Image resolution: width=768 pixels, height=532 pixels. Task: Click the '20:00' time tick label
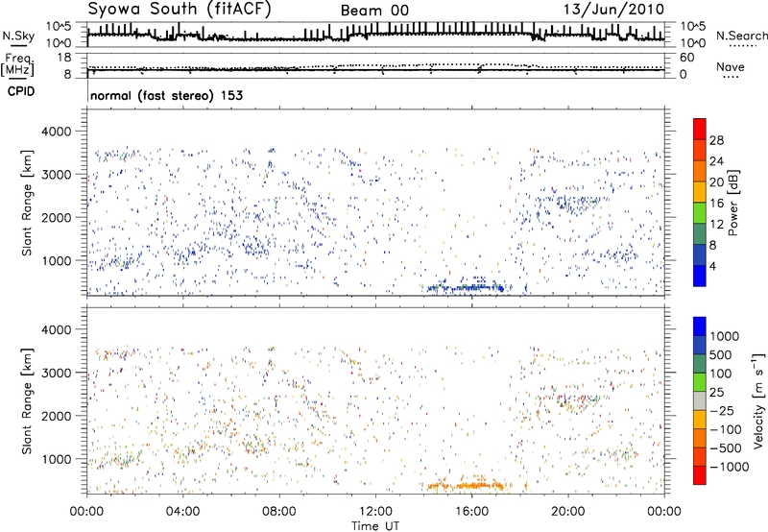[x=567, y=511]
